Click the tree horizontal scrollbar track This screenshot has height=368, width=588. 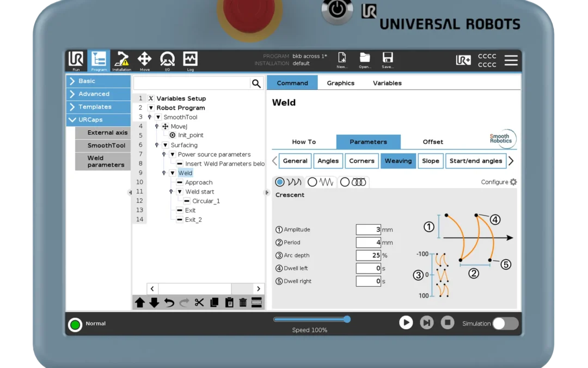pos(205,289)
